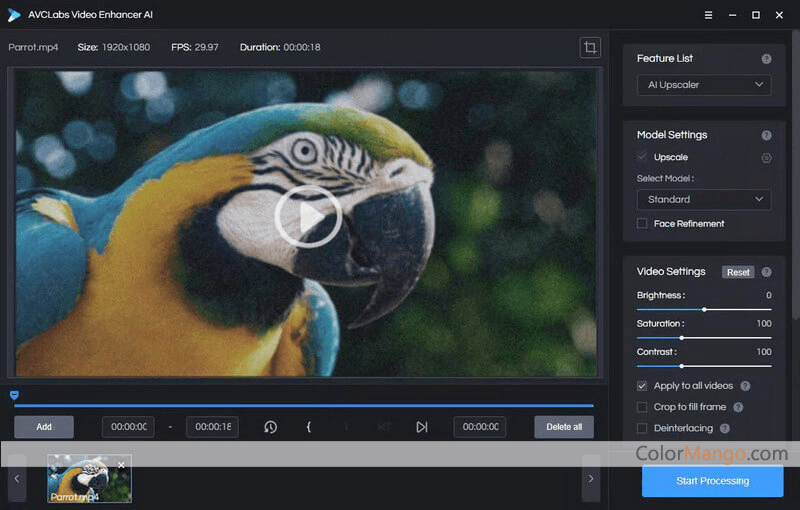
Task: Reset the video settings
Action: 738,272
